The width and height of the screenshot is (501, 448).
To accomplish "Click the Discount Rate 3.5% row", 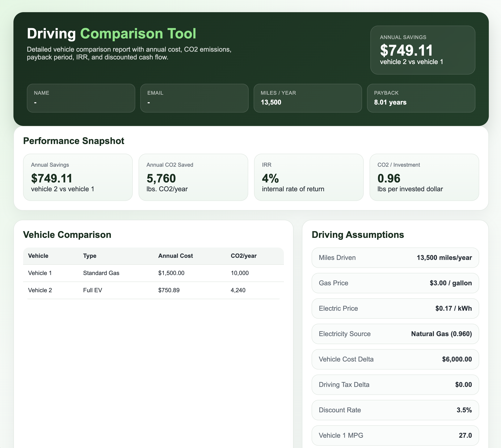I will click(395, 410).
